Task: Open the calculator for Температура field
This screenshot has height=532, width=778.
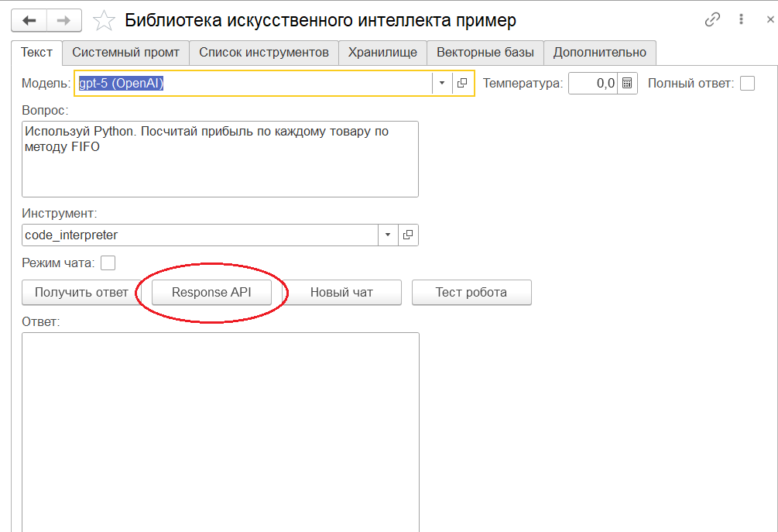Action: [626, 83]
